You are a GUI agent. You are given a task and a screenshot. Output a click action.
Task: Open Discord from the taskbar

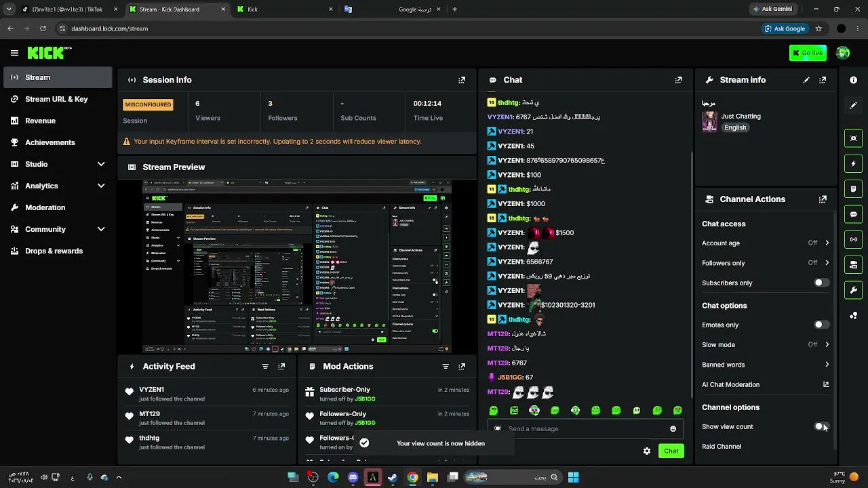click(353, 477)
